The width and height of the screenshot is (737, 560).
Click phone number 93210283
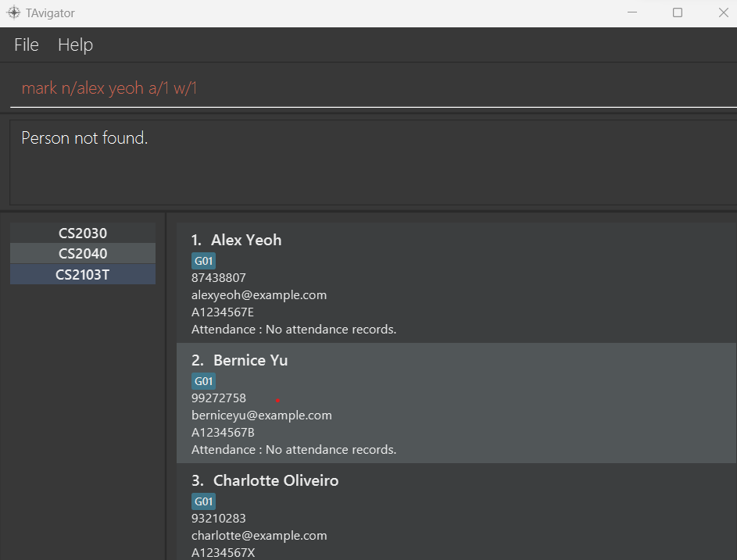(x=219, y=518)
